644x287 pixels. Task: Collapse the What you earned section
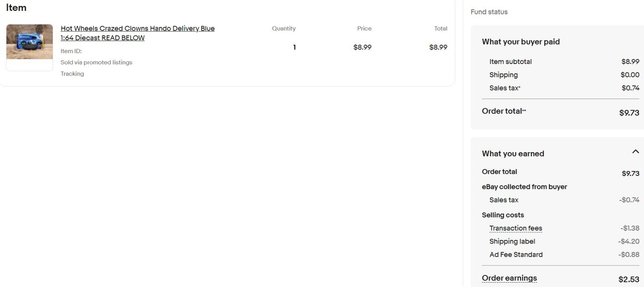[636, 152]
